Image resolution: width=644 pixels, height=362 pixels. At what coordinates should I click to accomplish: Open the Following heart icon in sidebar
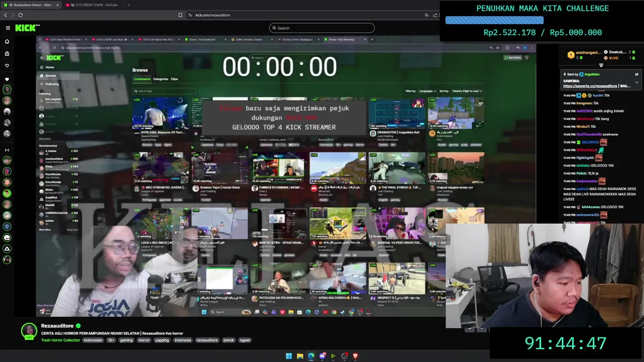(x=7, y=65)
